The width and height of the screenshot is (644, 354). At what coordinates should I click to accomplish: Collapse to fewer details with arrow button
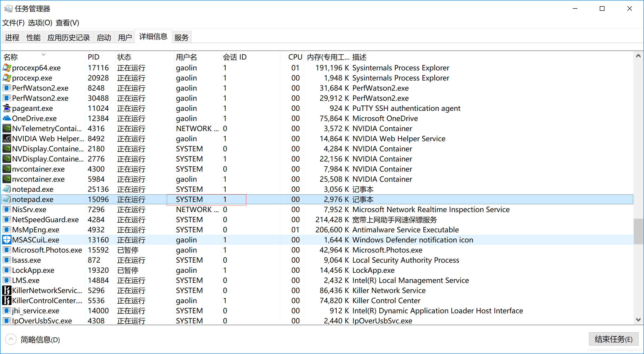(x=11, y=339)
